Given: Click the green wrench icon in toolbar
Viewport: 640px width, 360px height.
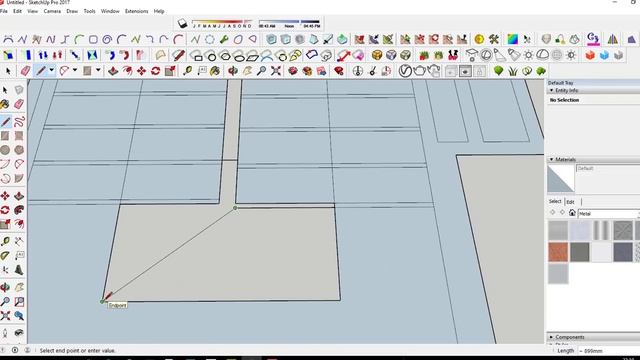Looking at the screenshot, I should (x=224, y=39).
